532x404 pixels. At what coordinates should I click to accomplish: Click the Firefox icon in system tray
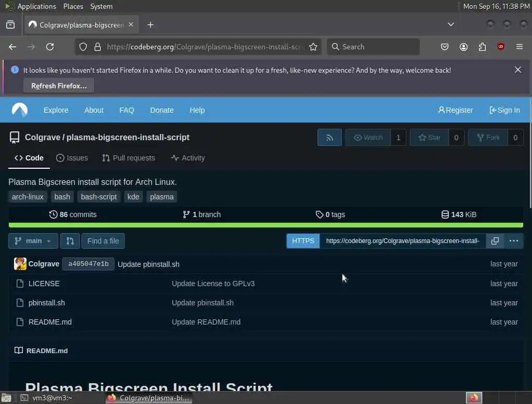tap(474, 398)
